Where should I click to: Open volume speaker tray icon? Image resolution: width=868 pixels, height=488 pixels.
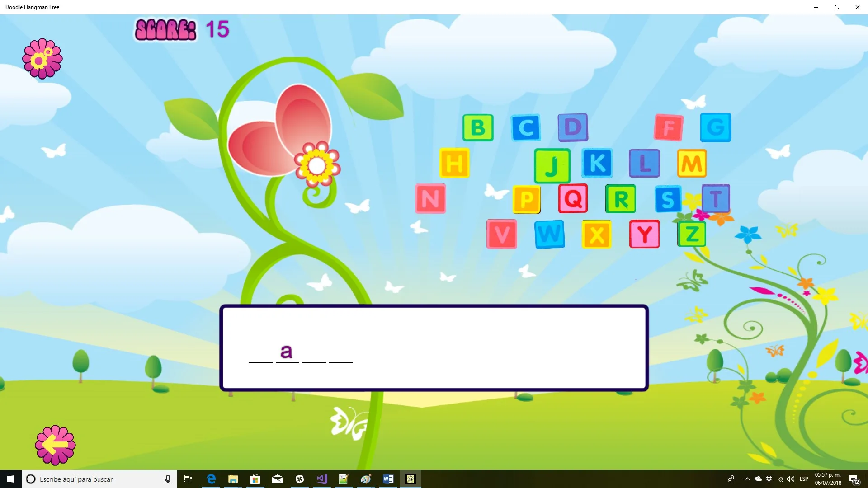(791, 479)
